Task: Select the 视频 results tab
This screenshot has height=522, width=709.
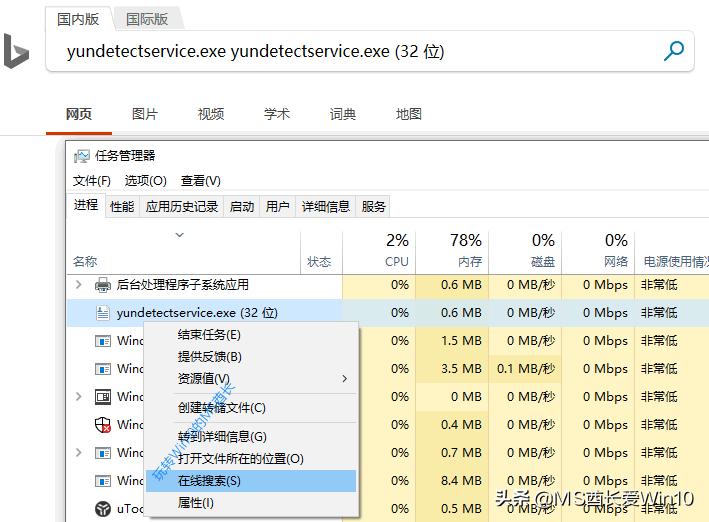Action: pyautogui.click(x=211, y=114)
